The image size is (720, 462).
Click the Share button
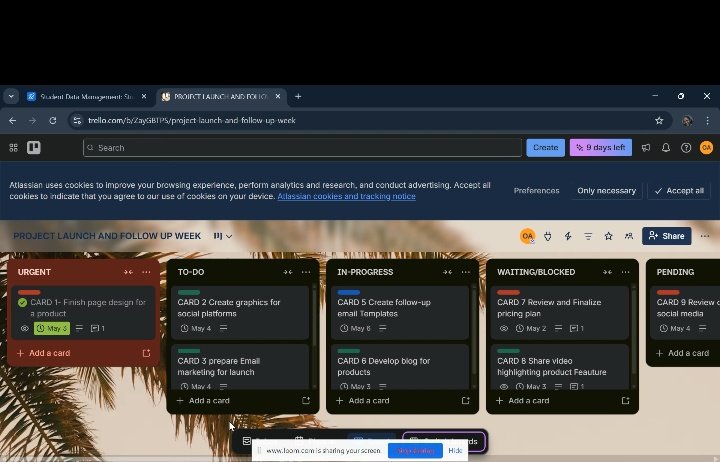666,236
